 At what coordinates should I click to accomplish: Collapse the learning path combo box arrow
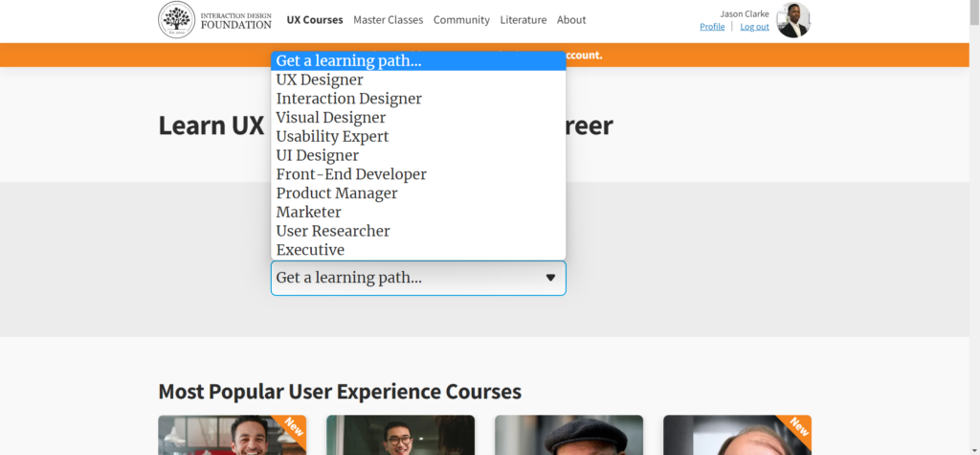point(550,278)
